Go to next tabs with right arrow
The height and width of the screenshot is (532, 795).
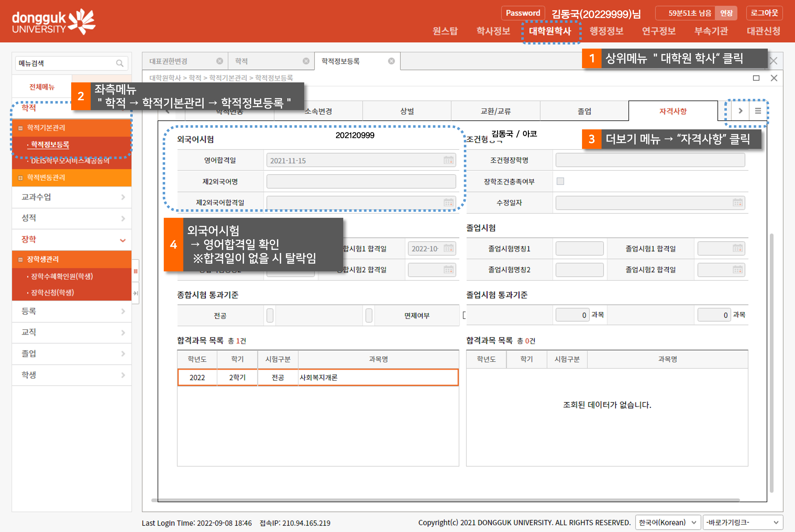(740, 111)
